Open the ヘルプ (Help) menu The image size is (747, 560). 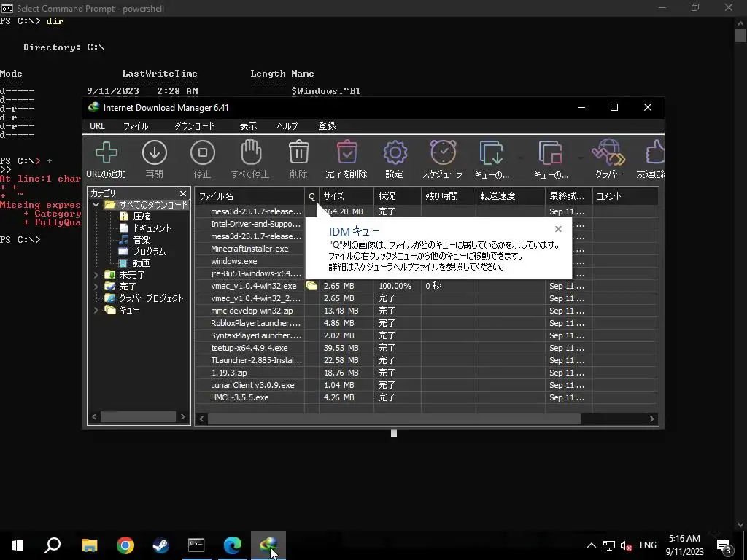pos(287,125)
